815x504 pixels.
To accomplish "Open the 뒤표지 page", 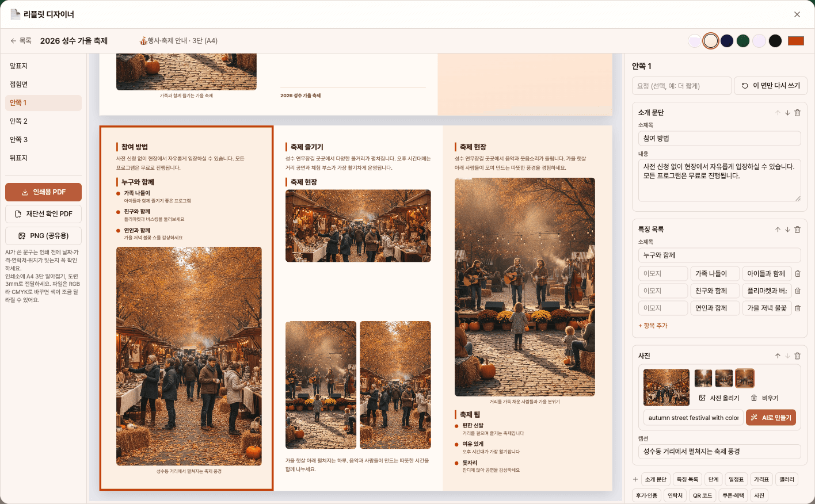I will click(43, 158).
